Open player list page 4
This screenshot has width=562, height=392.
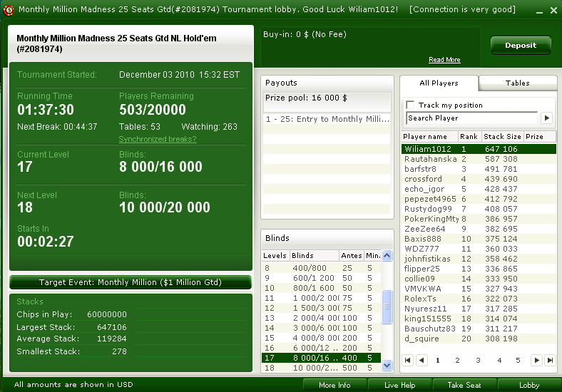(x=499, y=360)
